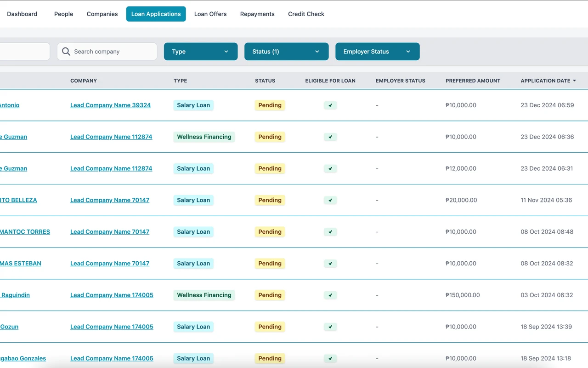Image resolution: width=588 pixels, height=368 pixels.
Task: Go to the Repayments tab
Action: click(x=257, y=14)
